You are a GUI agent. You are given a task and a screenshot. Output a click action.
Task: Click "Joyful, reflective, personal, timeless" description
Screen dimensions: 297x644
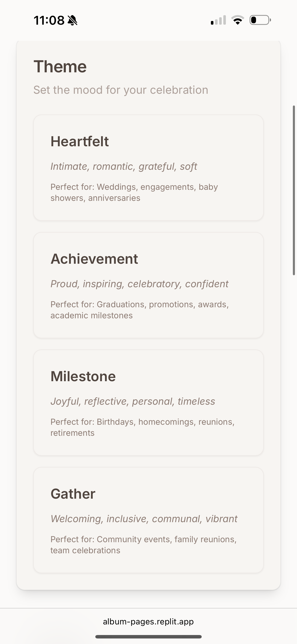133,401
